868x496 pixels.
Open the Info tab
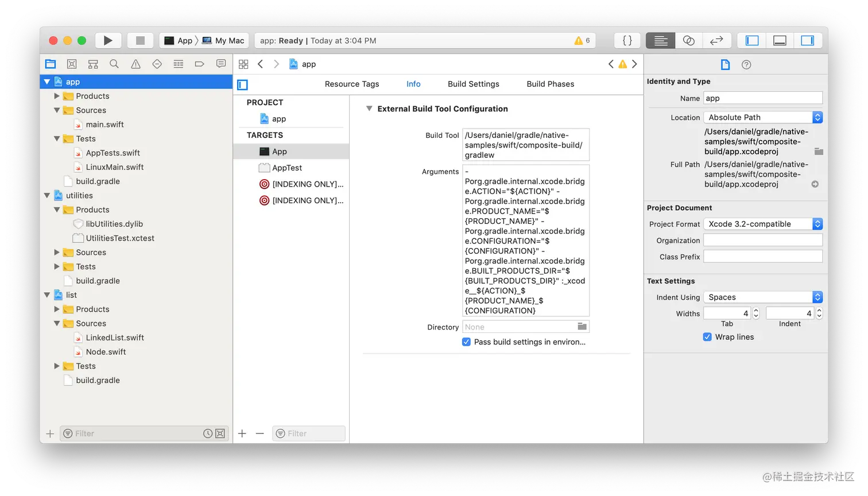coord(413,84)
